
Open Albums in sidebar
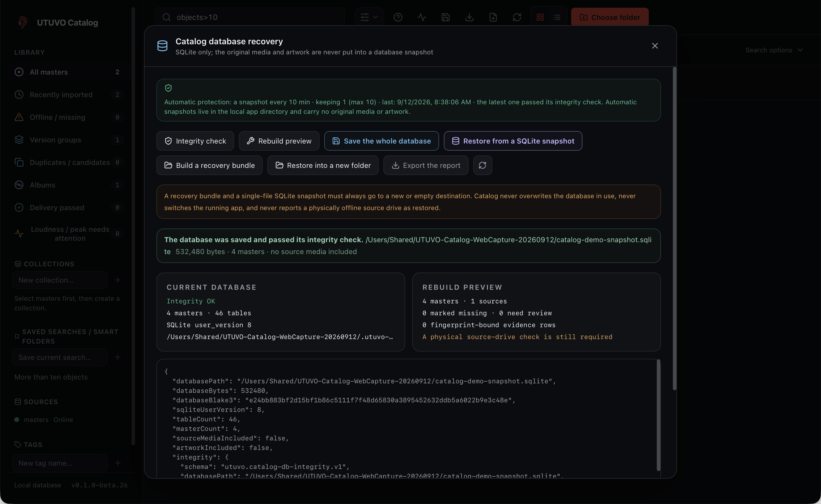coord(69,185)
